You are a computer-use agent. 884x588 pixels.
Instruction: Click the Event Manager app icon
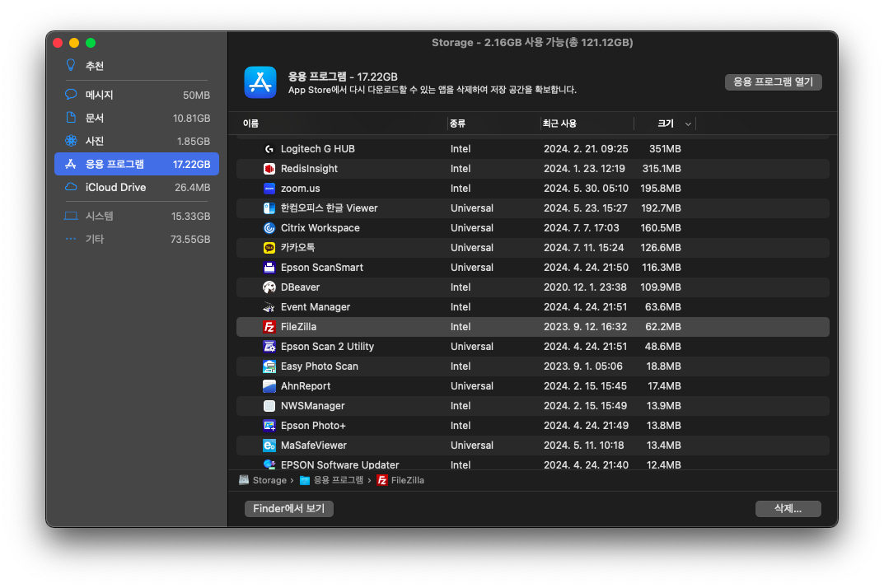click(x=269, y=306)
